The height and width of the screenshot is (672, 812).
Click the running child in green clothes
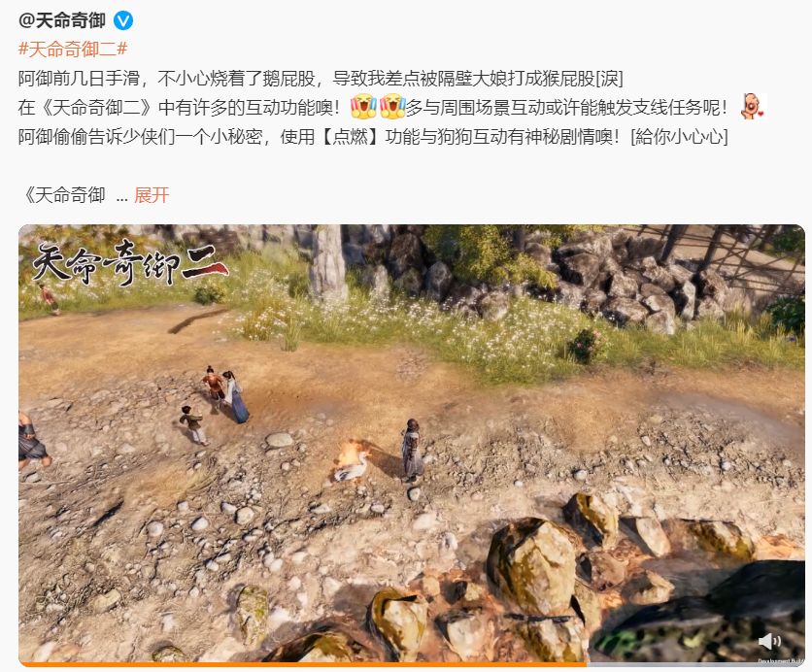(194, 425)
